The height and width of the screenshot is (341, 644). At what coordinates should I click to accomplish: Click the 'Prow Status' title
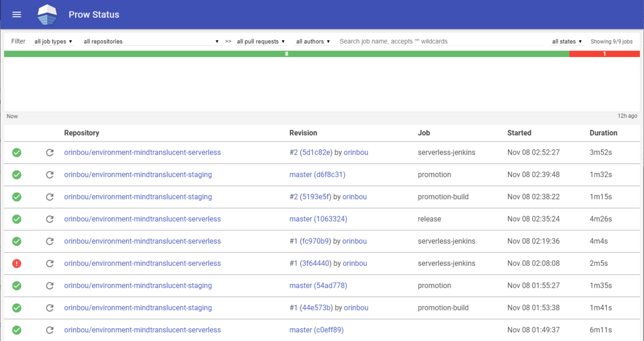pyautogui.click(x=94, y=14)
